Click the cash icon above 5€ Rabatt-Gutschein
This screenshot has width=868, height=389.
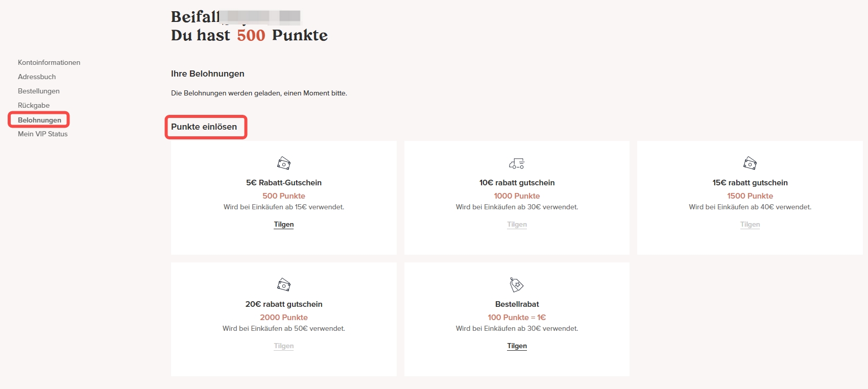[x=284, y=163]
